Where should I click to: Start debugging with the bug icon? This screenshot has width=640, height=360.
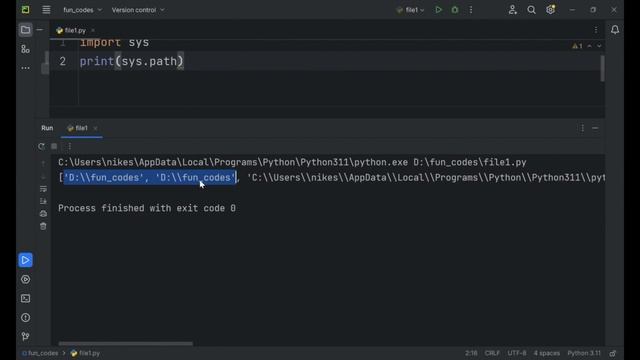pos(455,10)
